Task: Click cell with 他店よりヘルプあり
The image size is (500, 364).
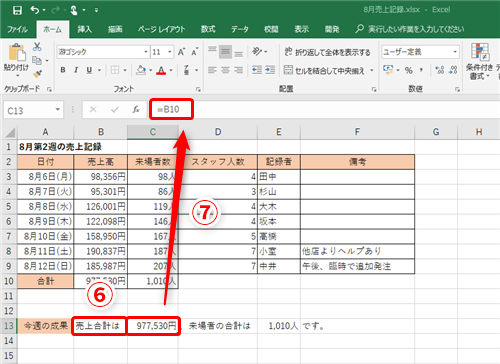Action: 357,251
